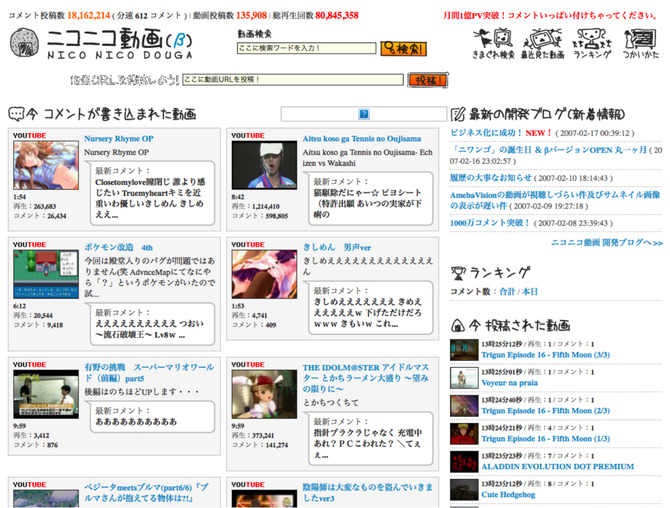The height and width of the screenshot is (508, 670).
Task: Click the pencil icon beside 最新の開発ブログ
Action: [x=458, y=114]
